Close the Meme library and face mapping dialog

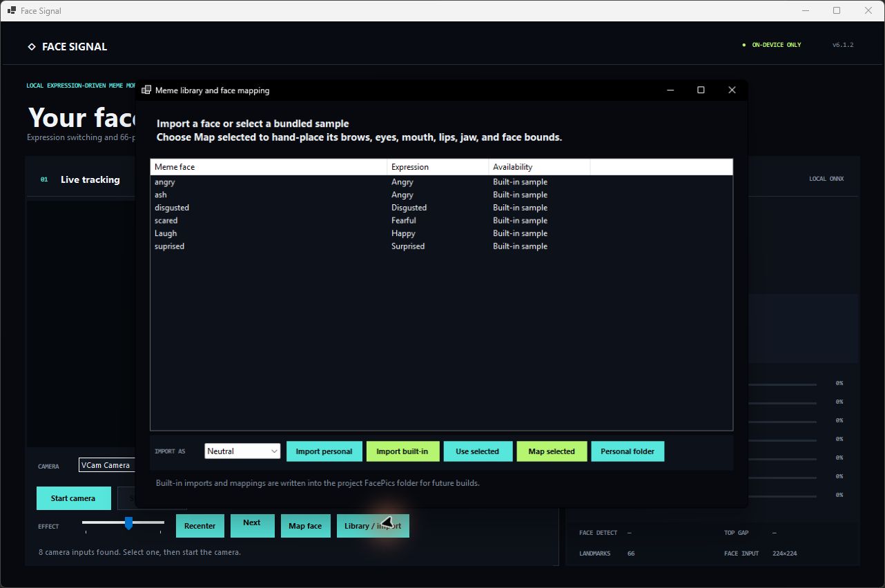(732, 90)
